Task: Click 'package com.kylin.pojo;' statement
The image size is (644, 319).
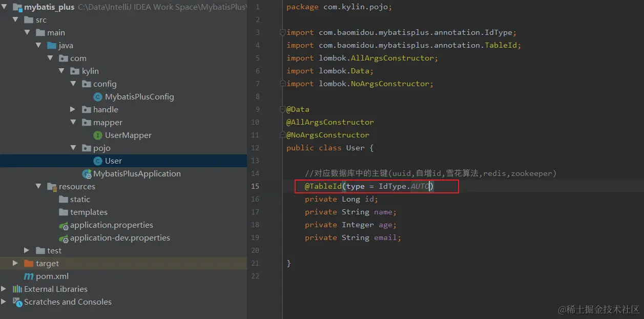Action: pos(339,7)
